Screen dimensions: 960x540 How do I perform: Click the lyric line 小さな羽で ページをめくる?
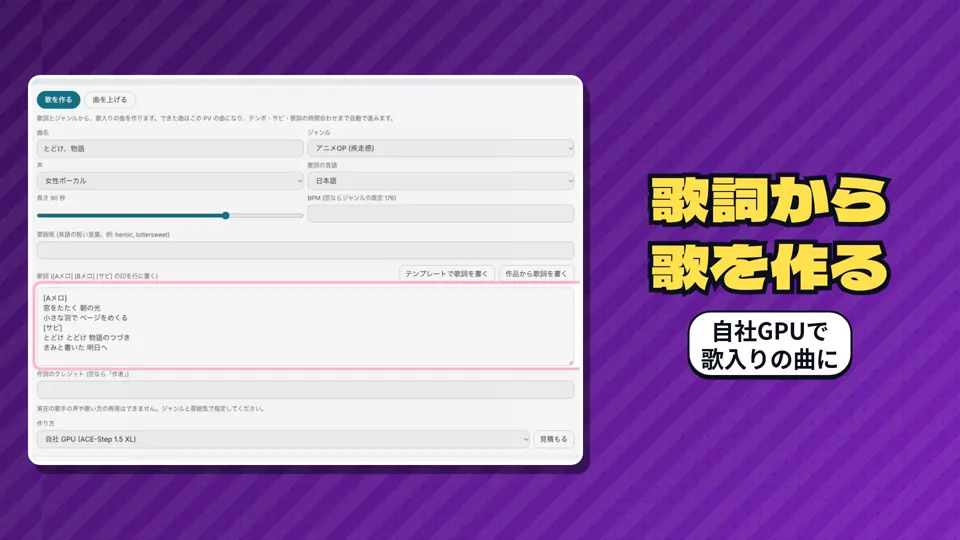(x=86, y=318)
